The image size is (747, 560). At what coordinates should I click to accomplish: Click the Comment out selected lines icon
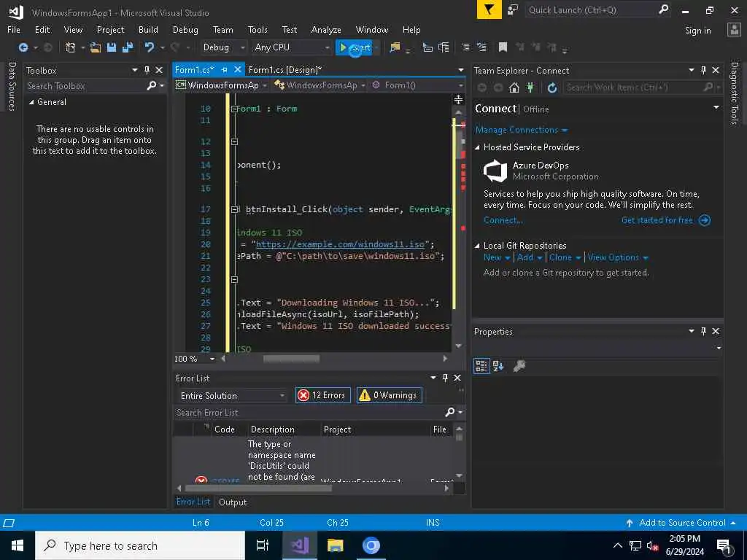click(x=465, y=47)
